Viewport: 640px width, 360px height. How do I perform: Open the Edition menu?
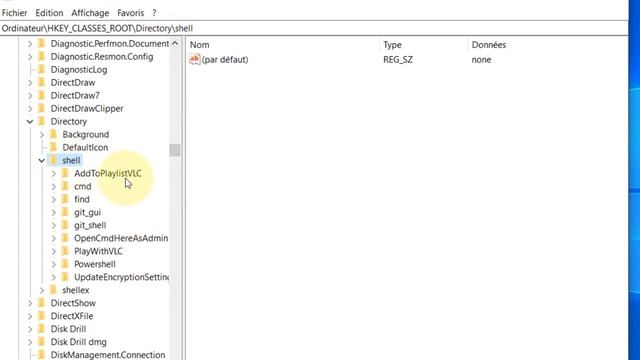pos(49,13)
